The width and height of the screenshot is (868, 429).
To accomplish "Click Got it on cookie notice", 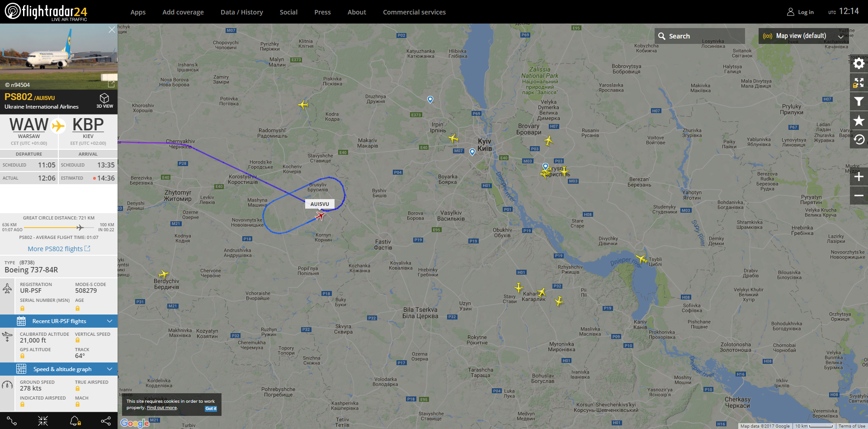I will coord(211,408).
